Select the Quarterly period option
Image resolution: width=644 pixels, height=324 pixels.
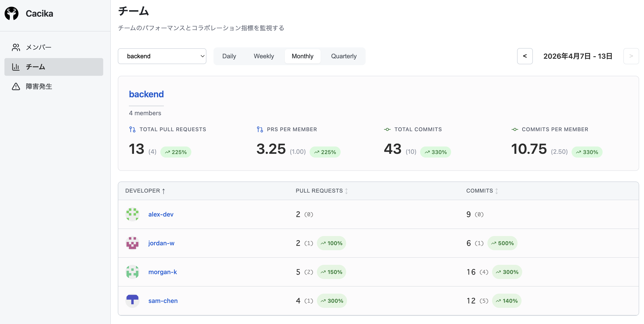344,56
